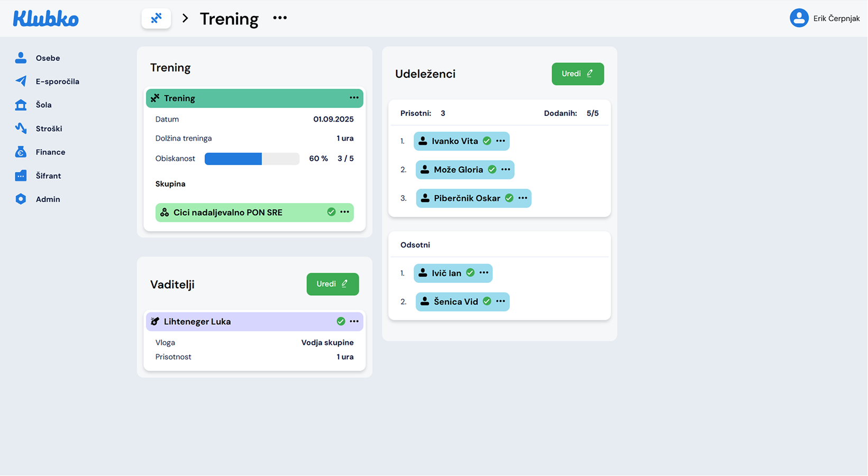Click the Finance money bag icon

21,152
